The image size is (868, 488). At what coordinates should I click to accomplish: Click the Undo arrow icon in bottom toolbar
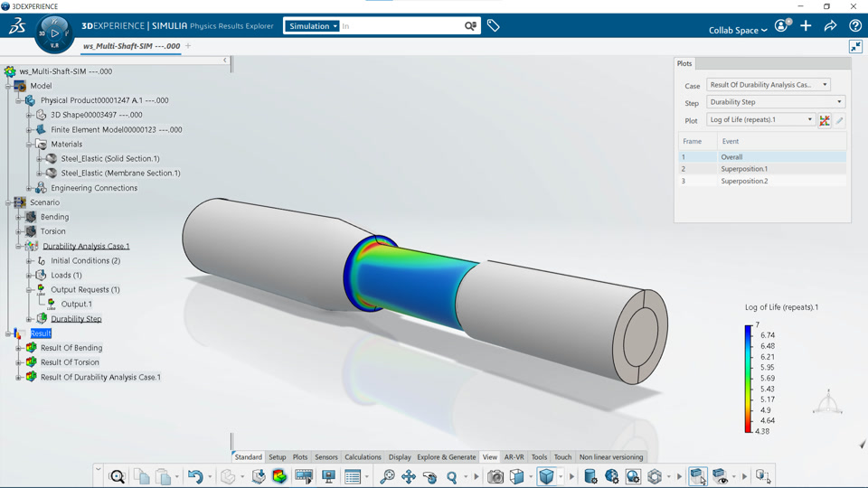pyautogui.click(x=195, y=476)
